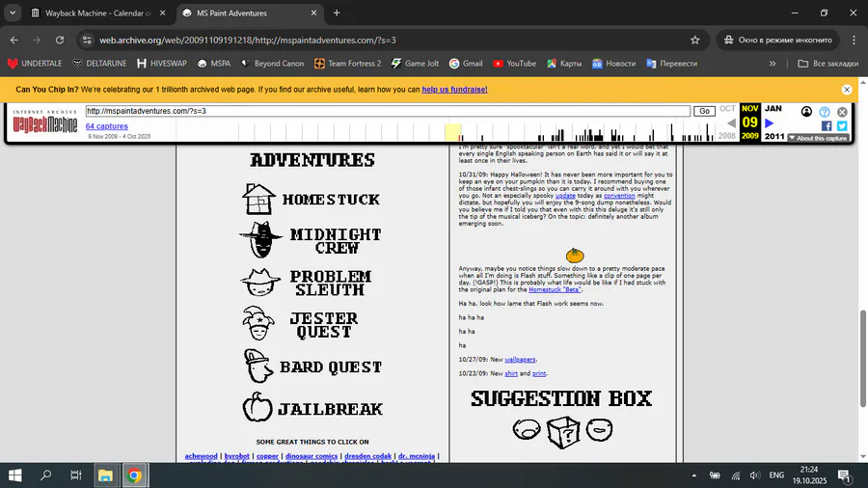The height and width of the screenshot is (488, 868).
Task: Open the dinosaur comics link
Action: point(312,456)
